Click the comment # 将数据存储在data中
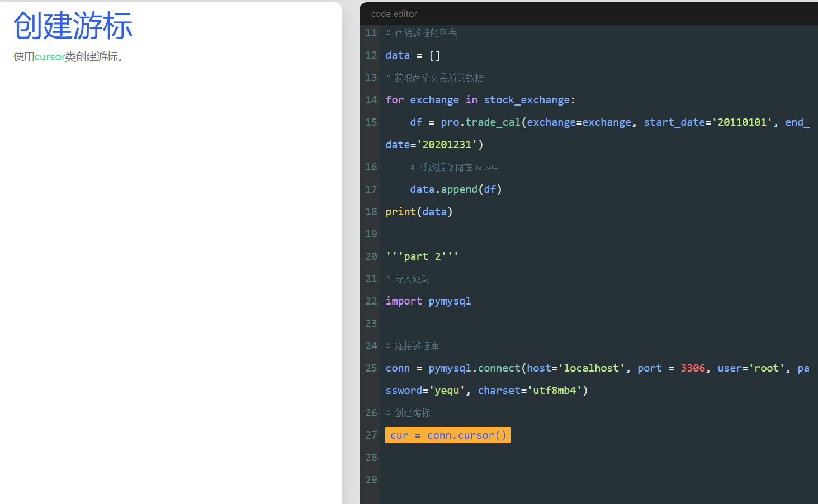This screenshot has height=504, width=818. pyautogui.click(x=455, y=168)
